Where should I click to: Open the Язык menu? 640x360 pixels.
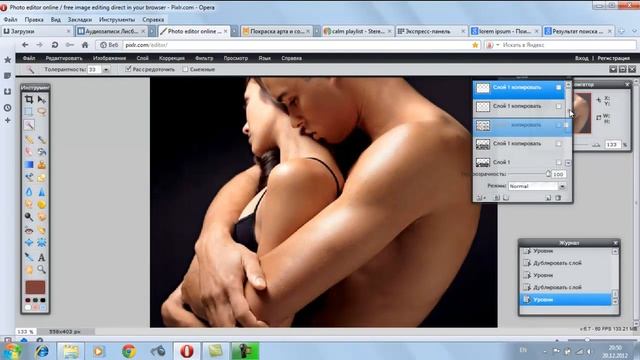(264, 58)
